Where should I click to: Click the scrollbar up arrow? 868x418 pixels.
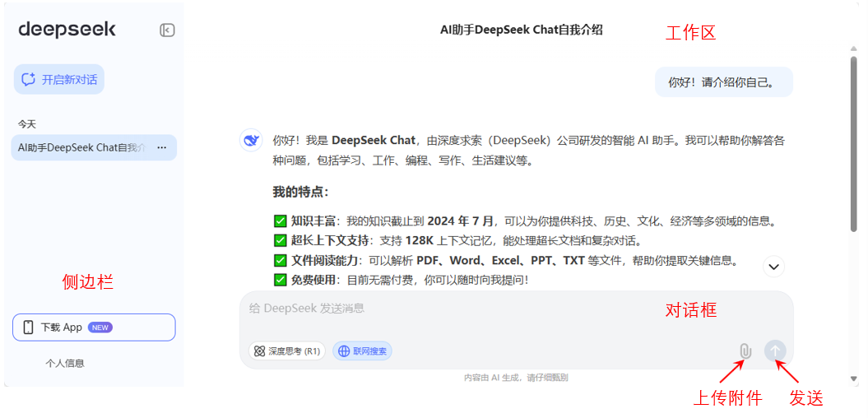[x=854, y=49]
